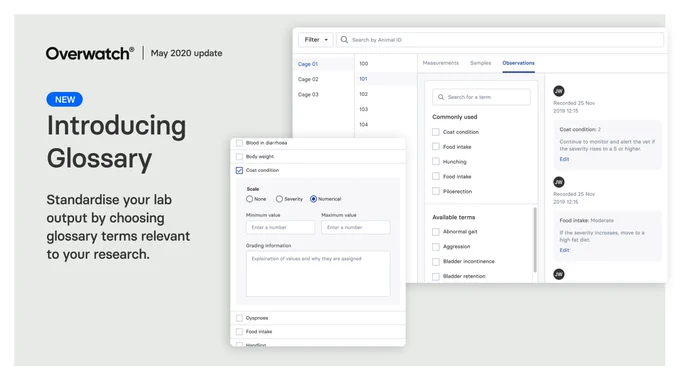Click the Search by Animal ID field

point(500,40)
